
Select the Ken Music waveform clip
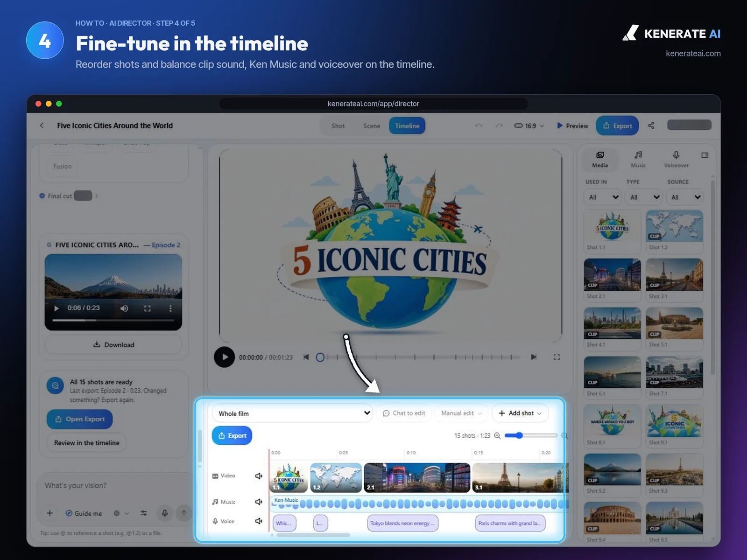tap(419, 504)
